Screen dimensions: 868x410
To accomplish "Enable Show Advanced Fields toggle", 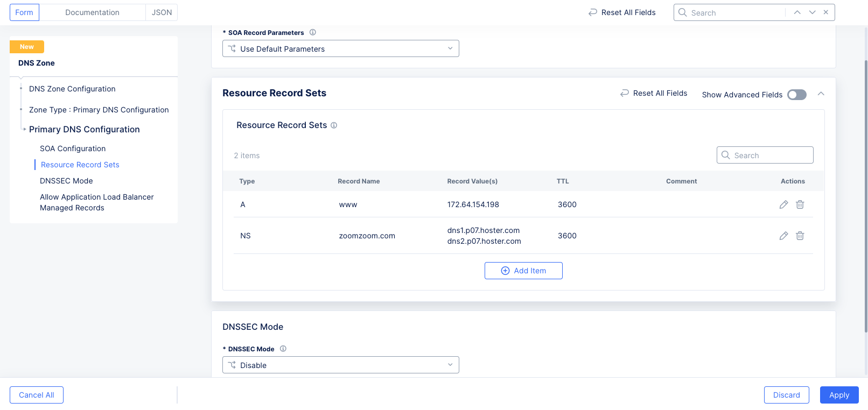I will click(x=796, y=95).
